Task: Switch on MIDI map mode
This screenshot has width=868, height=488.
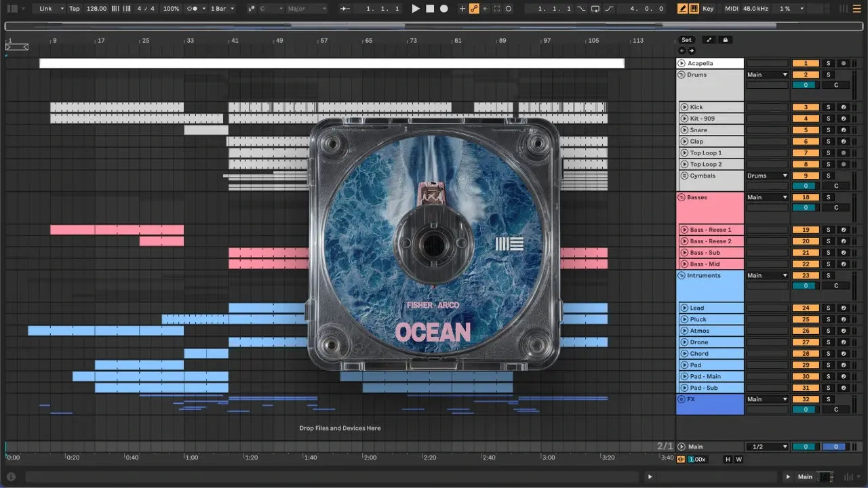Action: tap(731, 9)
